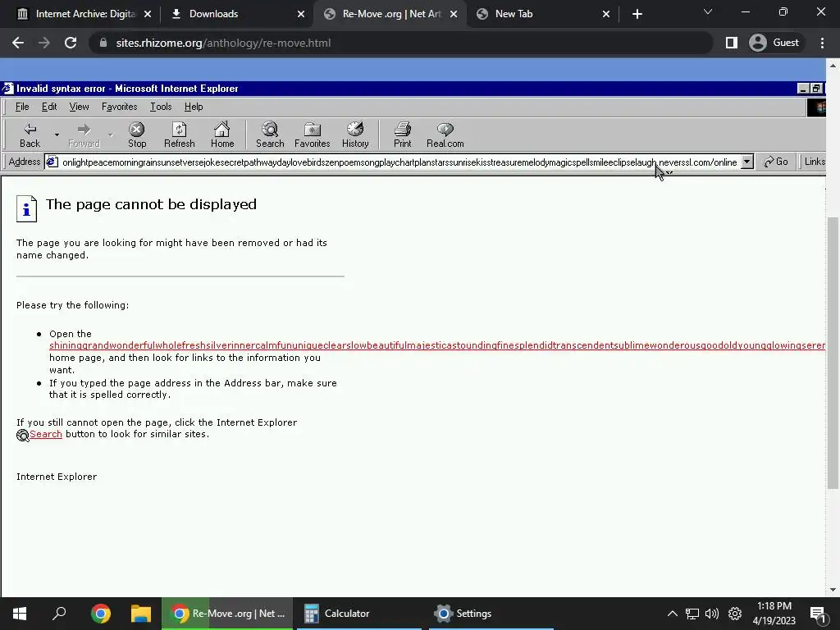This screenshot has width=840, height=630.
Task: Click the Links label on the IE address row
Action: coord(815,162)
